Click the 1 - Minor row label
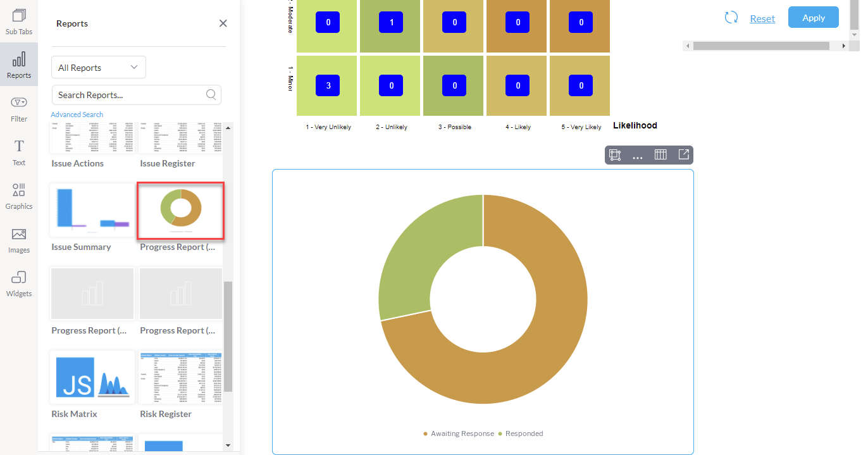Image resolution: width=868 pixels, height=455 pixels. [291, 78]
